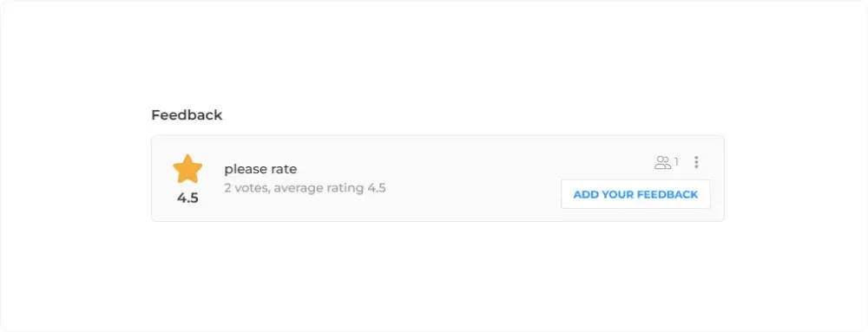
Task: Expand the kebab menu on feedback card
Action: tap(696, 162)
